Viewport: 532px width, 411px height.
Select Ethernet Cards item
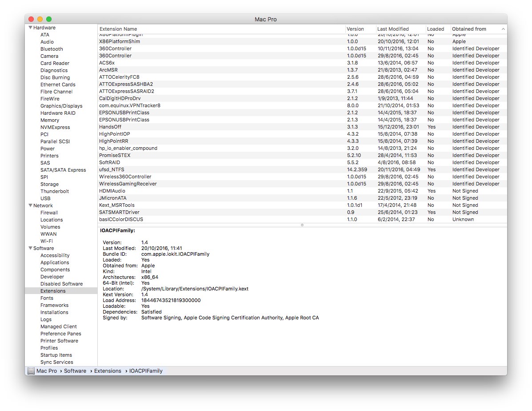point(58,85)
